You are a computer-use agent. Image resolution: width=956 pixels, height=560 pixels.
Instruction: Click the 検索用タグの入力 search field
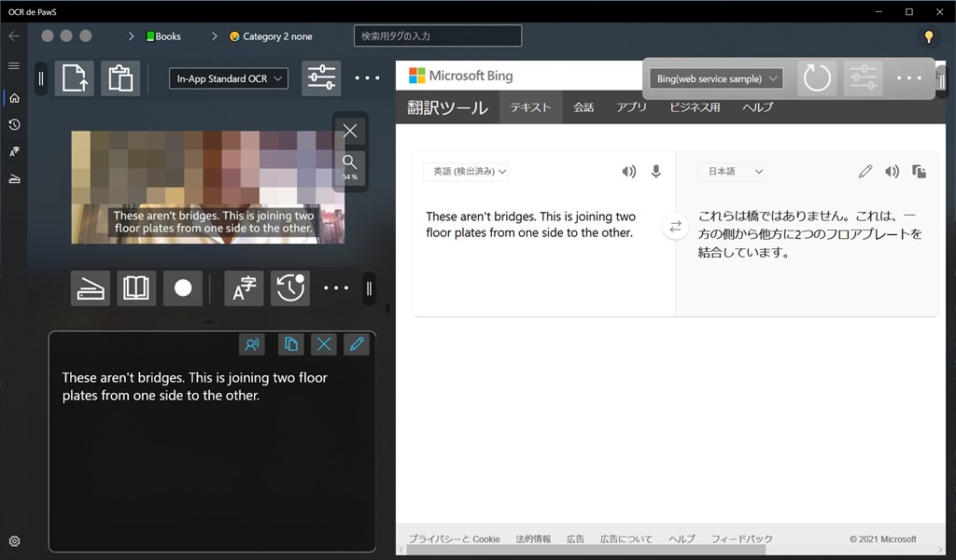coord(437,36)
